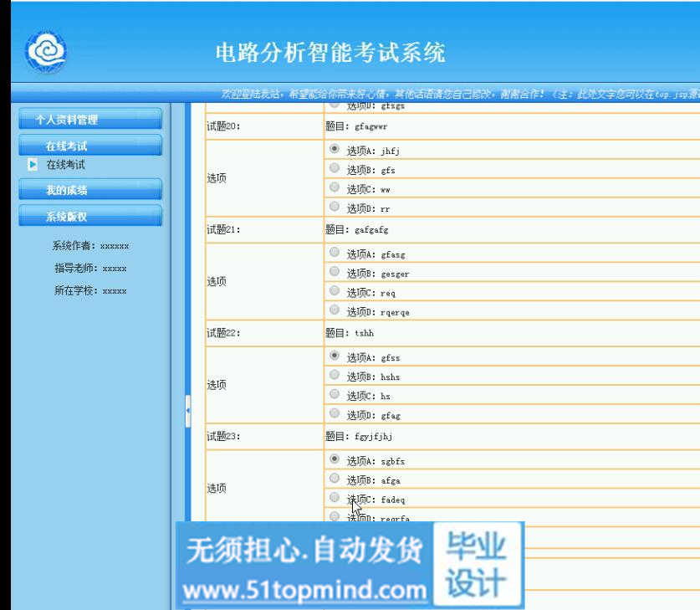Select option A gfasg for question 21

(x=335, y=253)
